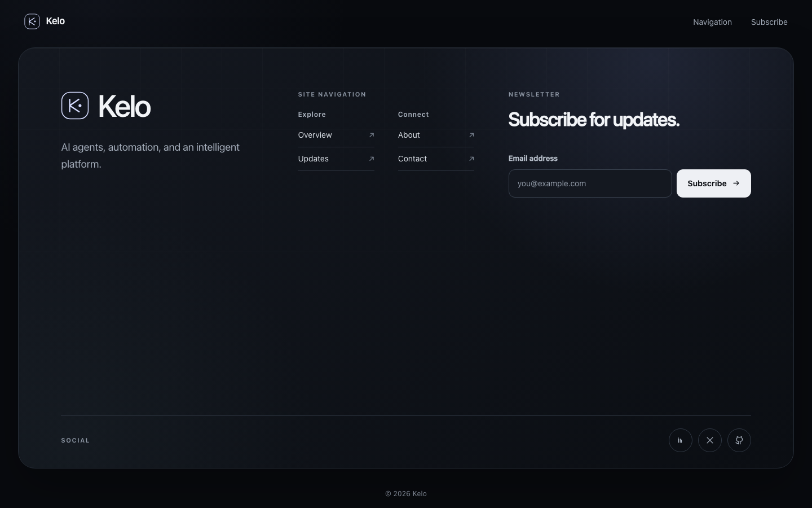The width and height of the screenshot is (812, 508).
Task: Click the "SOCIAL" label
Action: point(76,440)
